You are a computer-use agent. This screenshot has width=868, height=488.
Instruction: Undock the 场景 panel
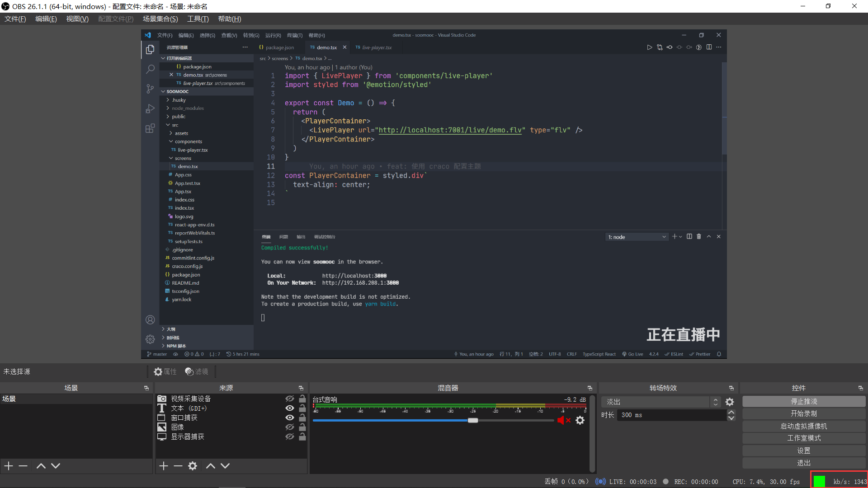(x=146, y=388)
